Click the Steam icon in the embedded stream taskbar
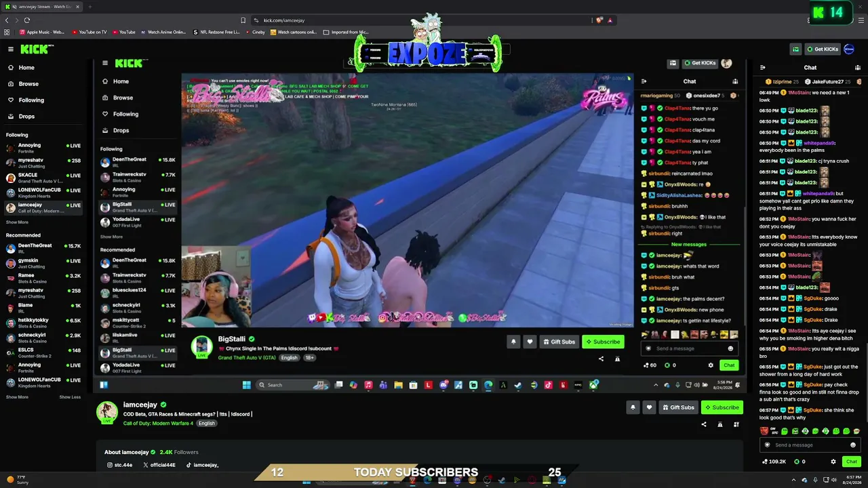 [518, 385]
